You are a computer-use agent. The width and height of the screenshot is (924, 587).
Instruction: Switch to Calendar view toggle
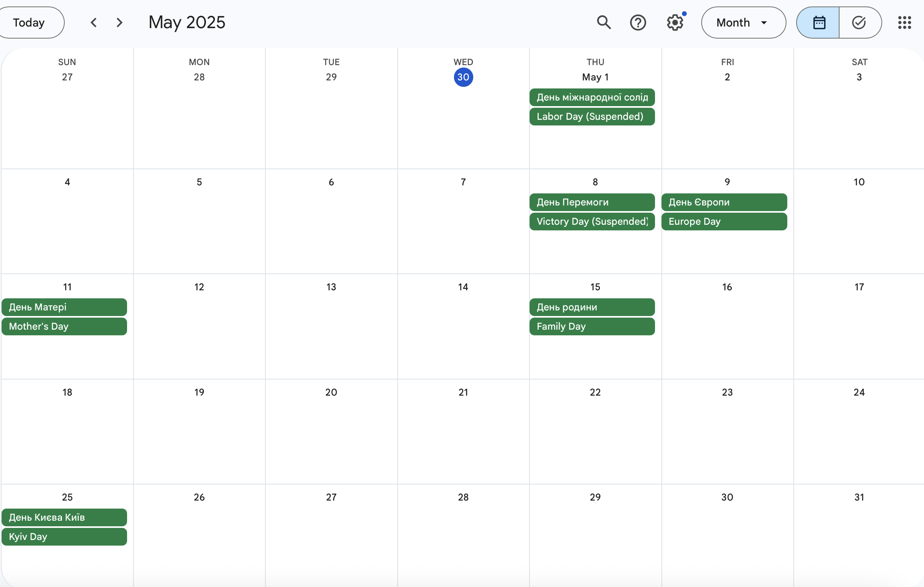pos(819,23)
